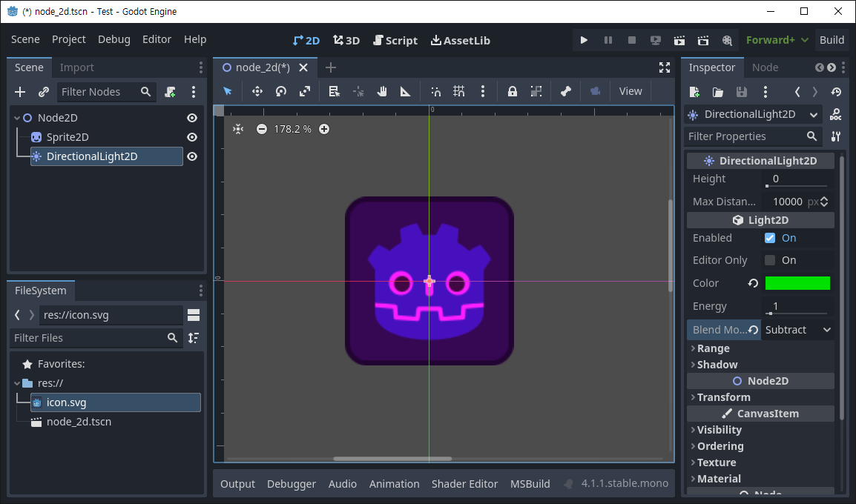Open the Output bottom panel
Image resolution: width=856 pixels, height=504 pixels.
click(237, 484)
